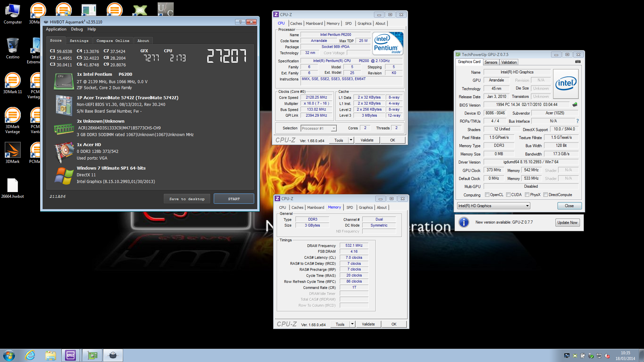The image size is (644, 362).
Task: Click the network tray icon
Action: pyautogui.click(x=599, y=356)
